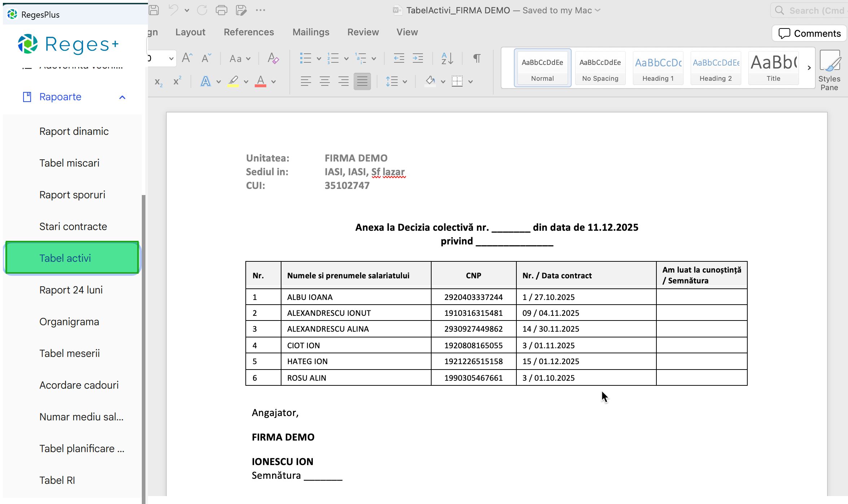Viewport: 848px width, 504px height.
Task: Toggle justified paragraph alignment
Action: tap(362, 81)
